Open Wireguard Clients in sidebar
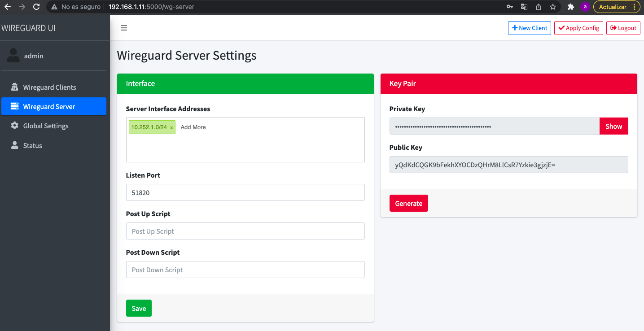 [x=49, y=87]
